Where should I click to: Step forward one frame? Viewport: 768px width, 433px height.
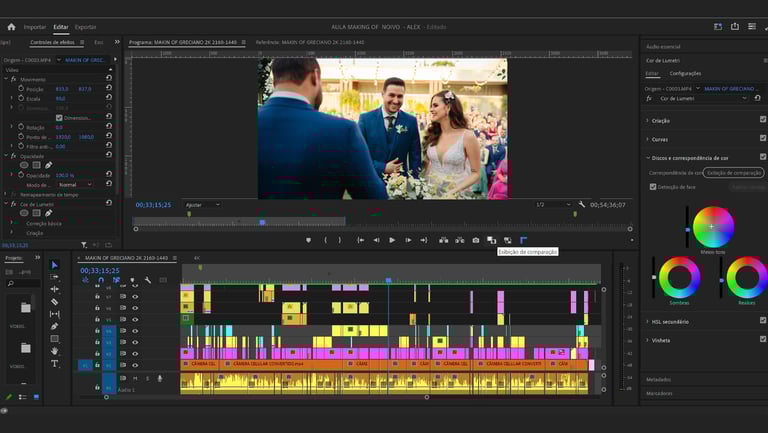click(408, 240)
